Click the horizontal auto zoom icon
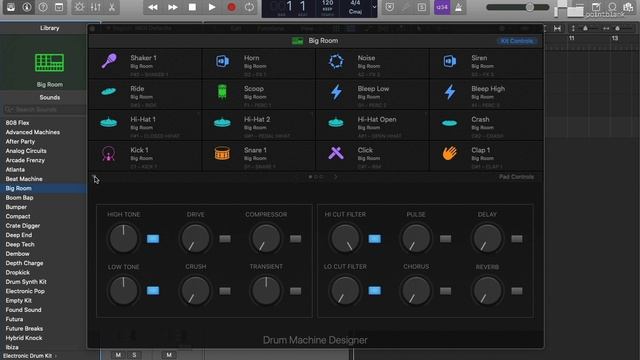The width and height of the screenshot is (640, 360). tap(557, 28)
